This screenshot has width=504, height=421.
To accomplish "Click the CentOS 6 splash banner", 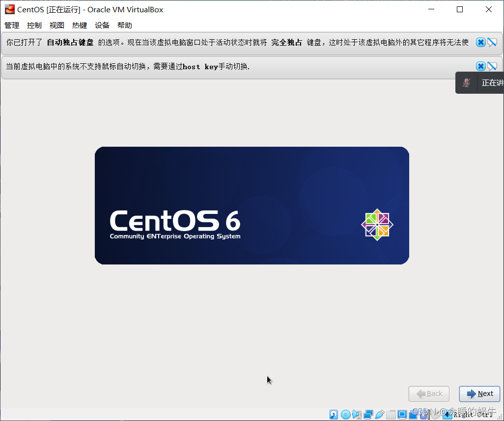I will tap(252, 206).
